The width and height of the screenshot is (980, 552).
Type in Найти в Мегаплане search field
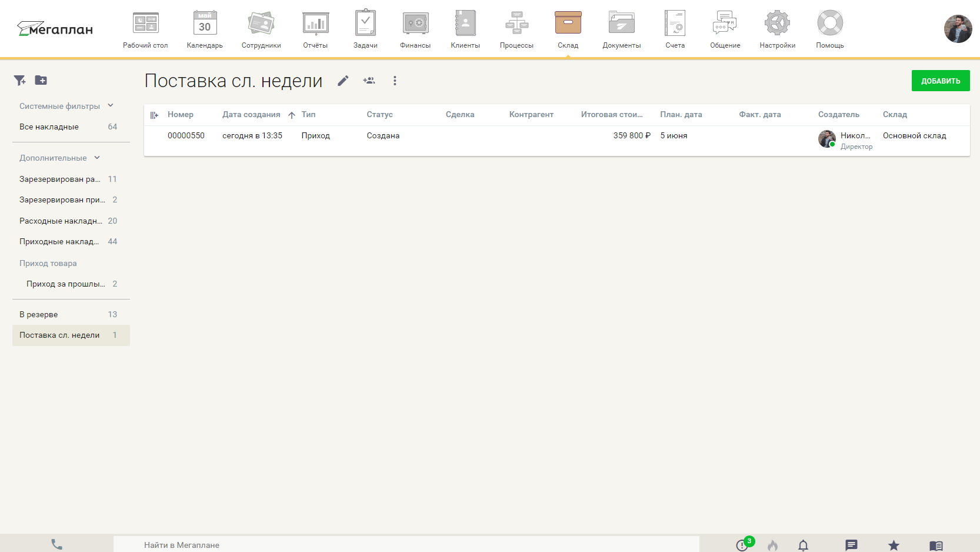(406, 545)
